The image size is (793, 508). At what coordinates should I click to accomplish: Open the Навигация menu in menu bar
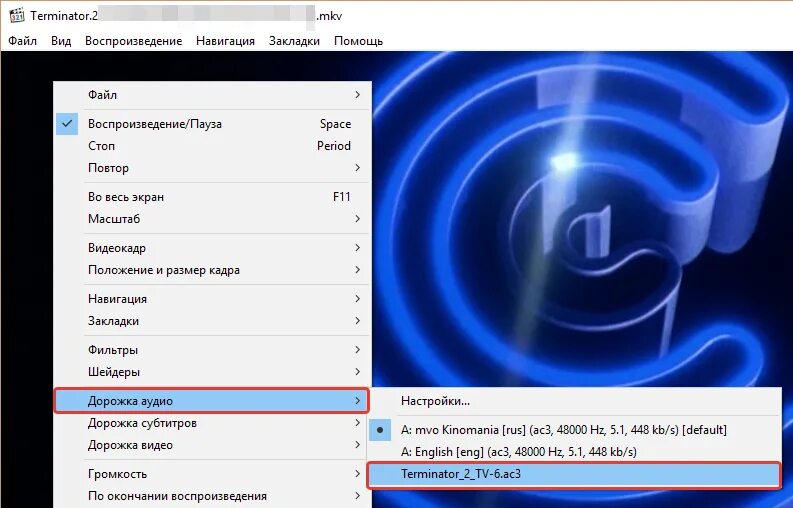click(226, 41)
